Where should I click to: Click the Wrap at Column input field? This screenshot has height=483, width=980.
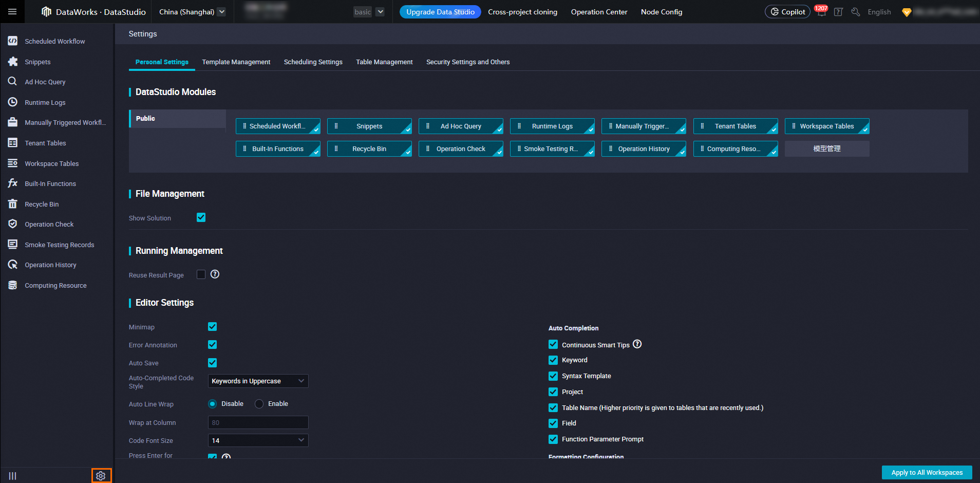[x=258, y=422]
